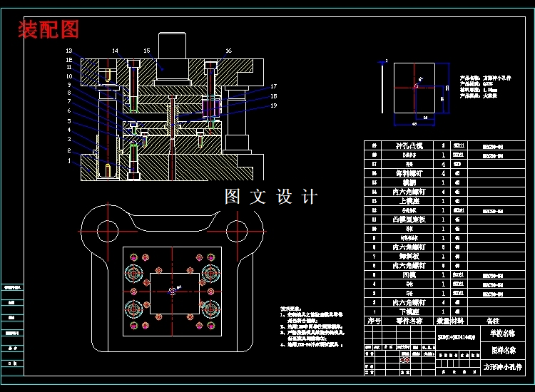This screenshot has width=535, height=392.
Task: Select callout number 18 on the right
Action: tap(274, 96)
